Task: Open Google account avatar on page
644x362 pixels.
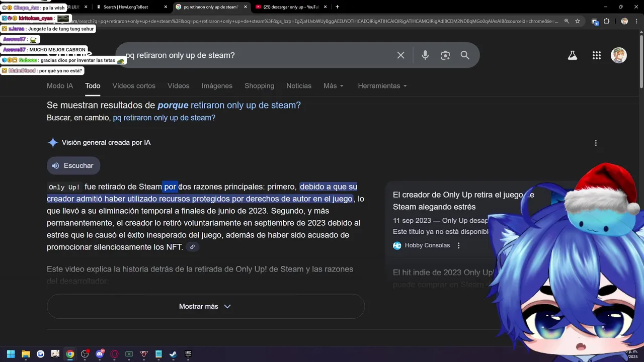Action: (x=619, y=55)
